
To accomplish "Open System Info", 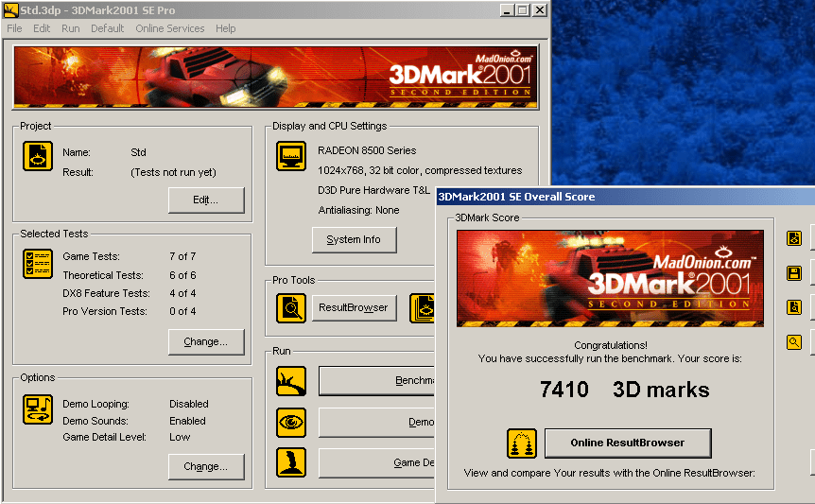I will [x=354, y=239].
